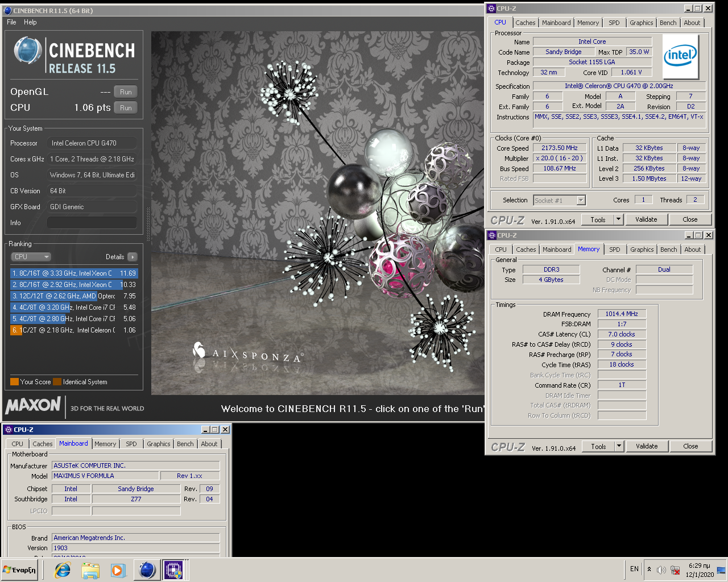Click the EN language indicator
The width and height of the screenshot is (728, 582).
click(x=634, y=569)
